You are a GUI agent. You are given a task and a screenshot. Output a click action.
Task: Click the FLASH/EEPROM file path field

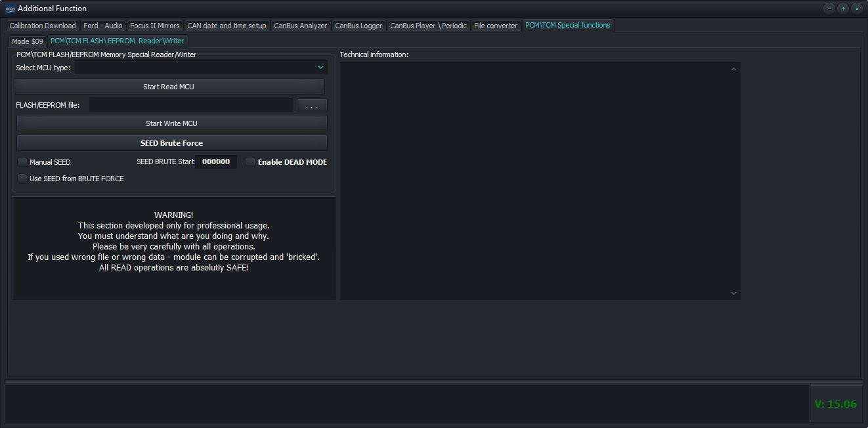point(190,105)
